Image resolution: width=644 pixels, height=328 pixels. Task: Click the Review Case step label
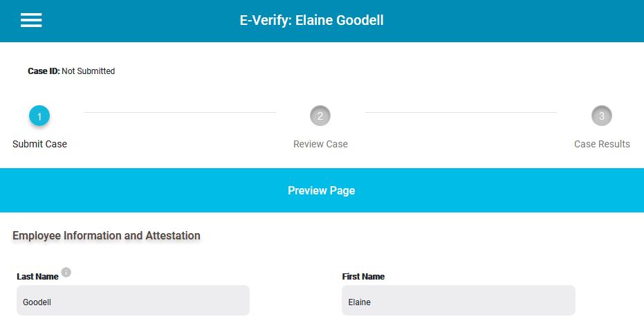[320, 144]
